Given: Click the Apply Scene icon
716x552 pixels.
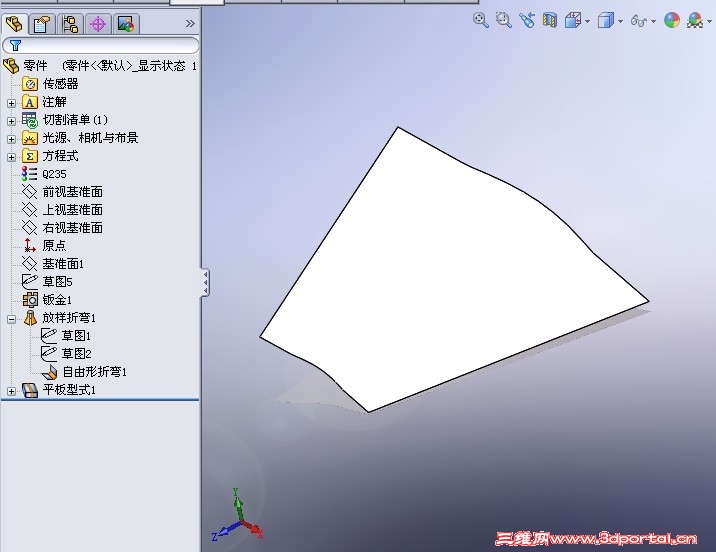Looking at the screenshot, I should pos(695,20).
